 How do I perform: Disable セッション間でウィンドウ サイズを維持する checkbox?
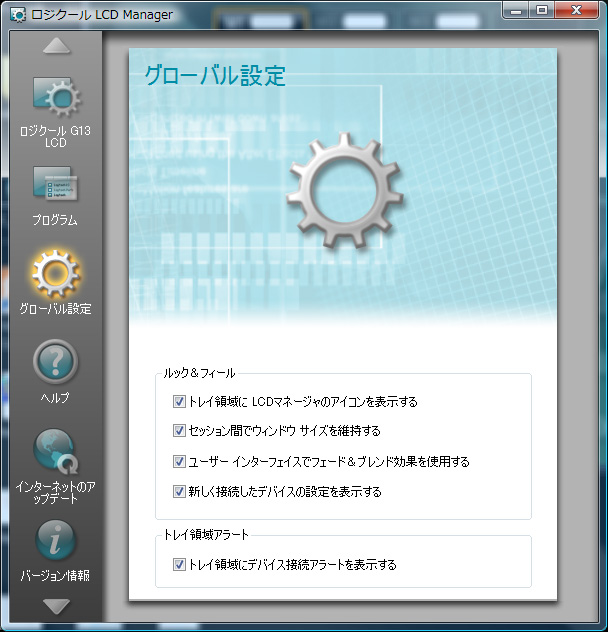coord(180,431)
